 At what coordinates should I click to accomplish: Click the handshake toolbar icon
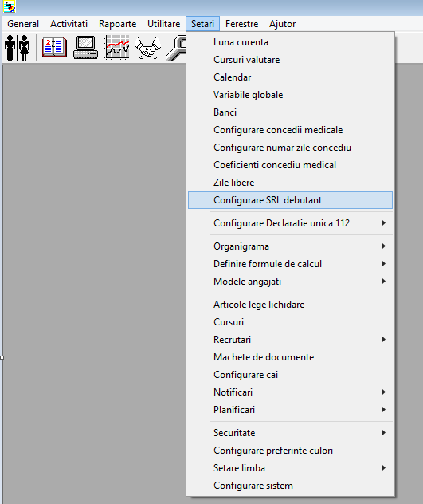tap(148, 48)
